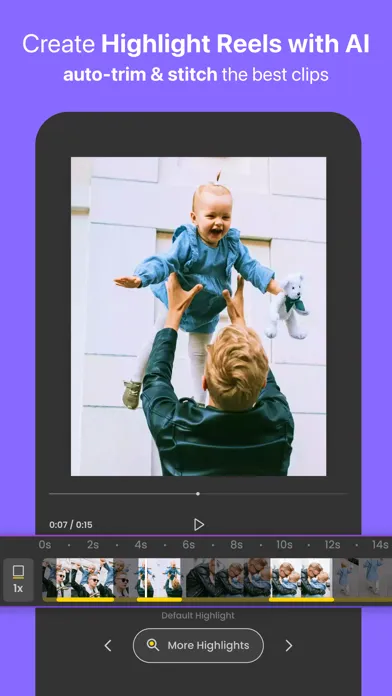Click the playhead dot on progress bar
Viewport: 392px width, 696px height.
[x=198, y=494]
